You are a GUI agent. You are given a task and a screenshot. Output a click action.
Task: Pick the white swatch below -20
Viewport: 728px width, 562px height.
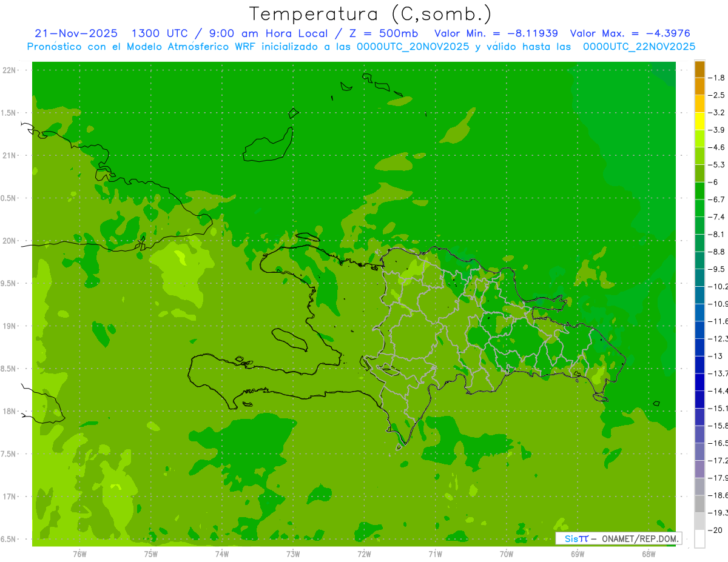(699, 539)
